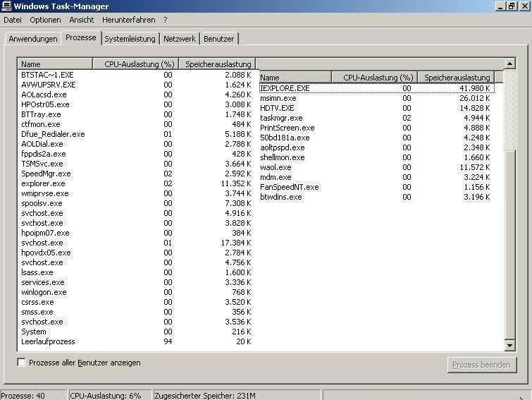Select the HDTV.EXE process
Viewport: 532px width, 400px height.
[375, 108]
